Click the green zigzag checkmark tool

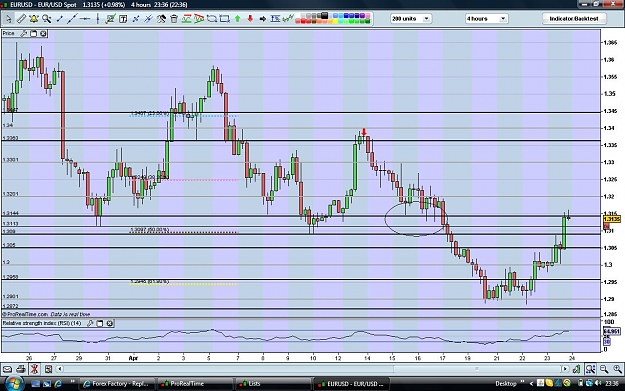pos(288,19)
